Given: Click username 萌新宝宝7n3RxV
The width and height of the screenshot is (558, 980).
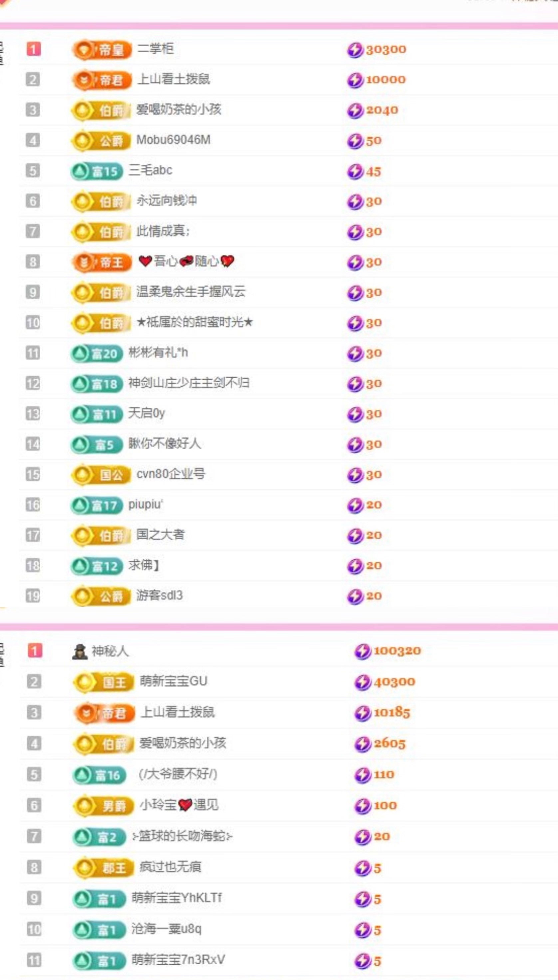Looking at the screenshot, I should (178, 960).
